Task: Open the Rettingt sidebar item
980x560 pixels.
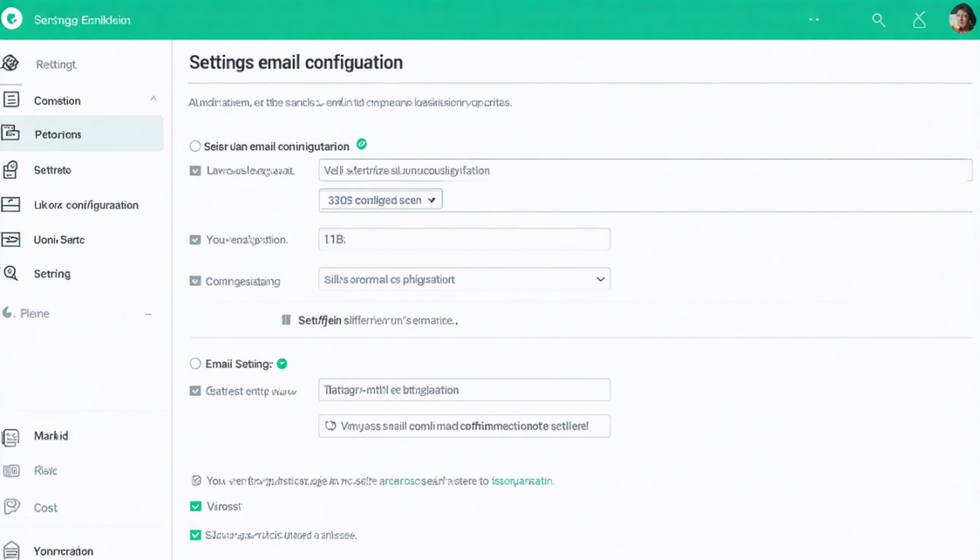Action: click(x=56, y=64)
